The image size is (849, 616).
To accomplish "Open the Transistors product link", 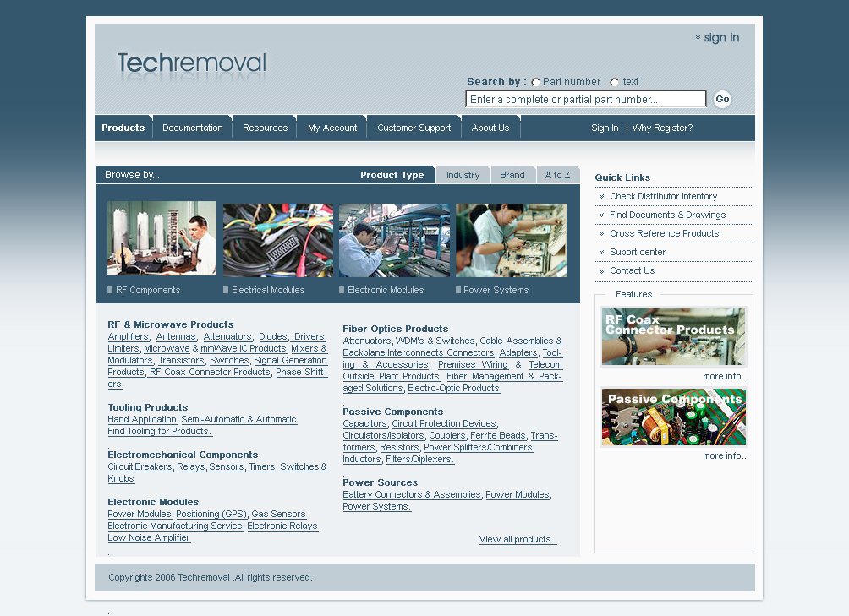I will 182,360.
